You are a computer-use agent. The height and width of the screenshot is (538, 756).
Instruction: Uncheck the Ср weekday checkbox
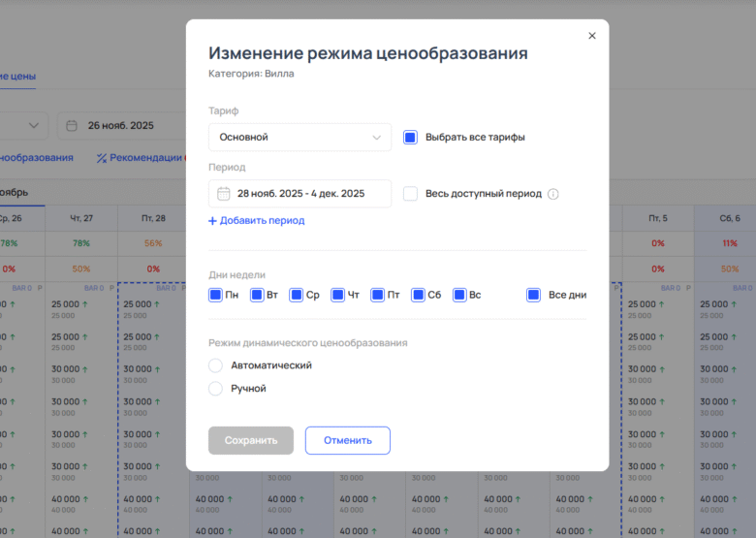click(296, 295)
